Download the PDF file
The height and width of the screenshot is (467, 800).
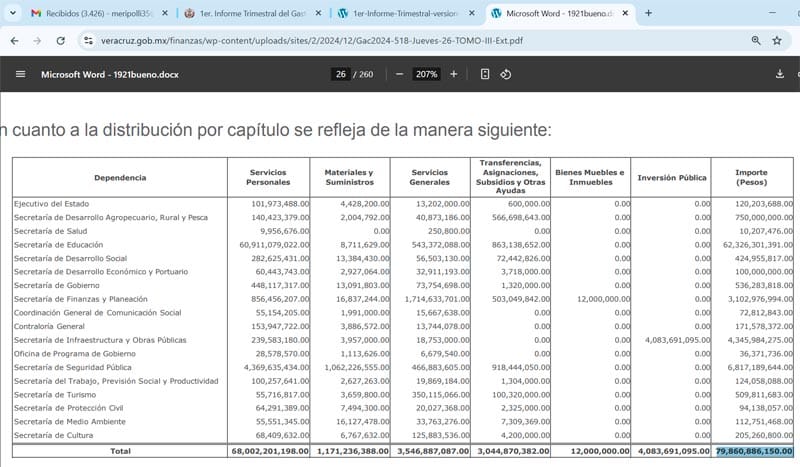tap(779, 74)
